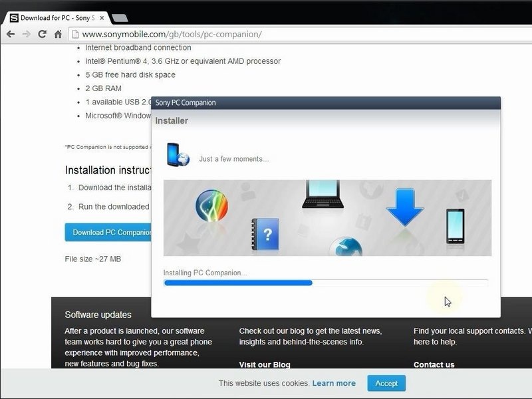Reload the page with the refresh icon
The width and height of the screenshot is (532, 399).
[x=42, y=34]
